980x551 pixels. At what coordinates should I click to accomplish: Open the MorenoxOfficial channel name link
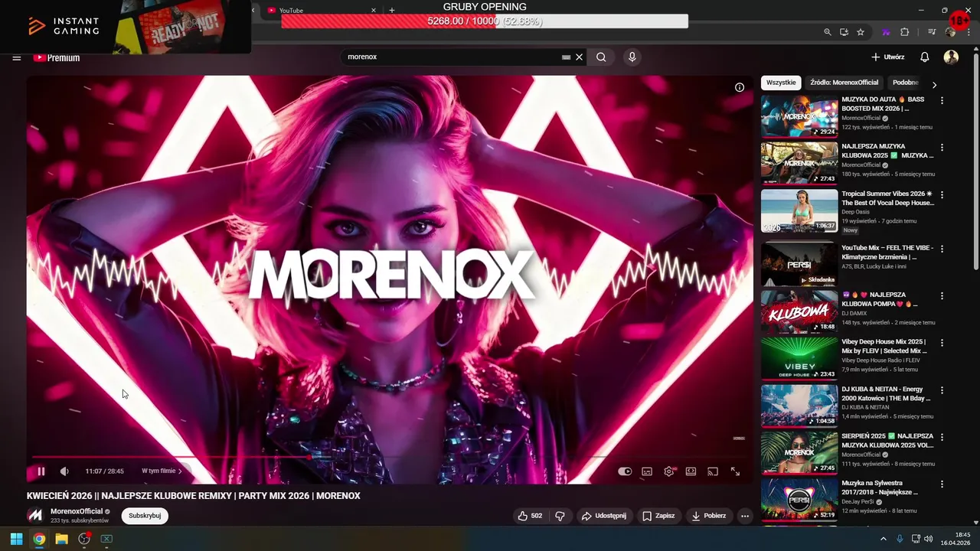click(x=77, y=511)
